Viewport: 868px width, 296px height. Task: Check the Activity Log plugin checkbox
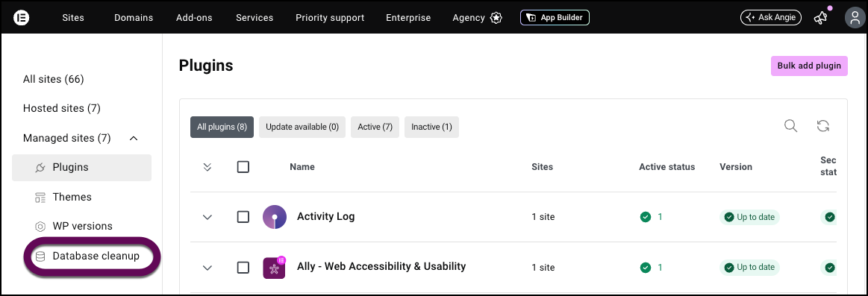tap(243, 217)
